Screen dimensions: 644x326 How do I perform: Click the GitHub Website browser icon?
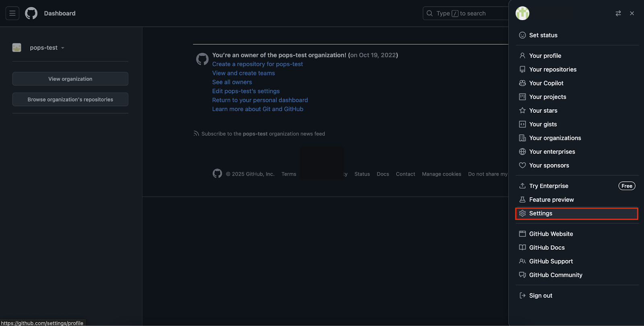[x=522, y=234]
